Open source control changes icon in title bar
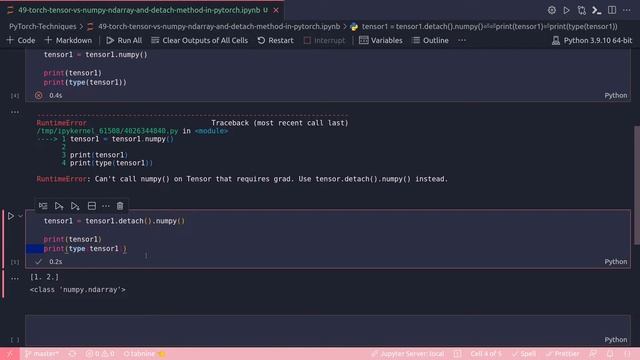 pyautogui.click(x=582, y=10)
